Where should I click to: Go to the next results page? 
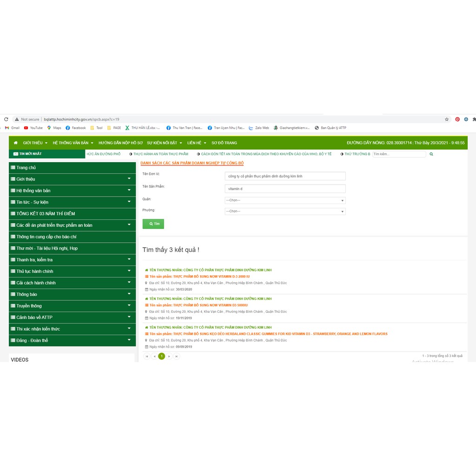pos(169,357)
